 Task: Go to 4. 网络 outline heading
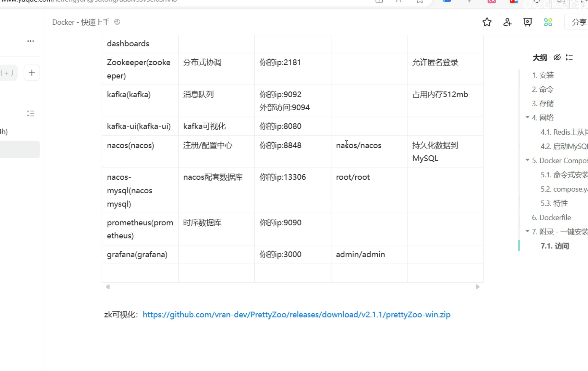[x=543, y=117]
